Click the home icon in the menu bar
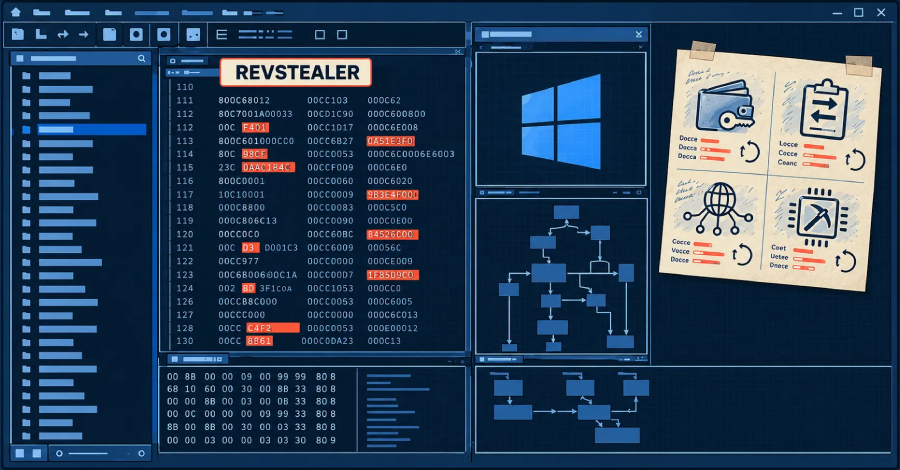The width and height of the screenshot is (900, 470). 15,11
